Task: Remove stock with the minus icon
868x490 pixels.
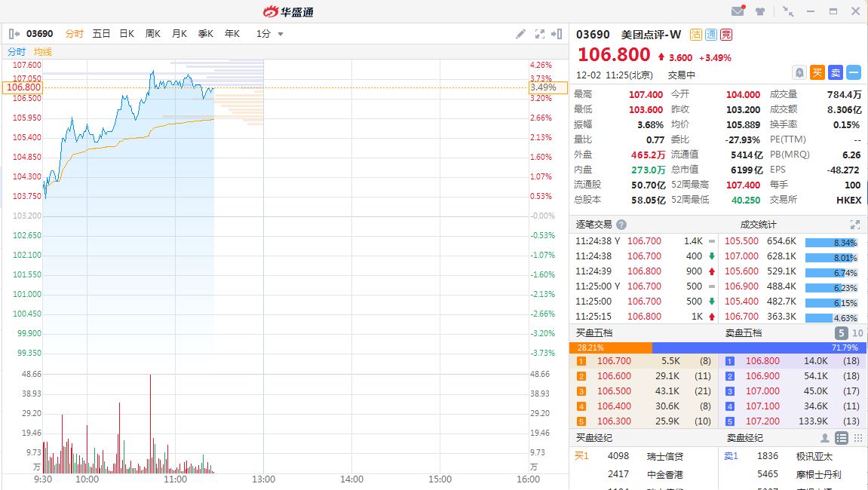Action: 854,72
